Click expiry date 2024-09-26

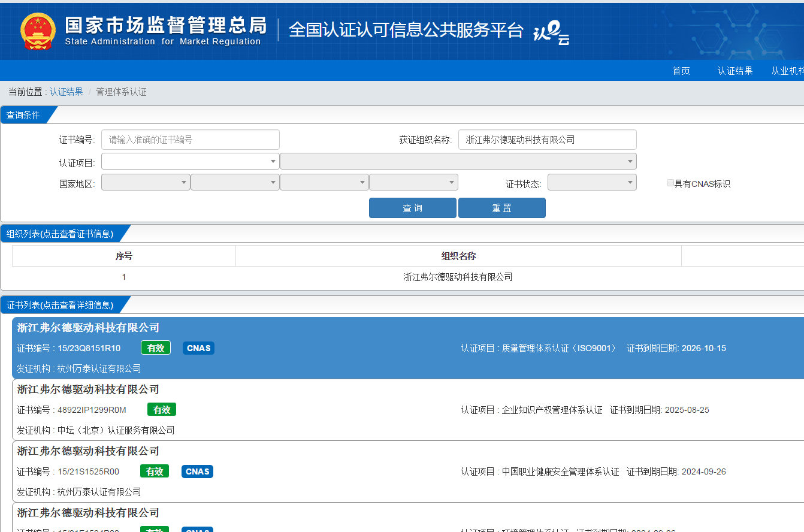704,471
